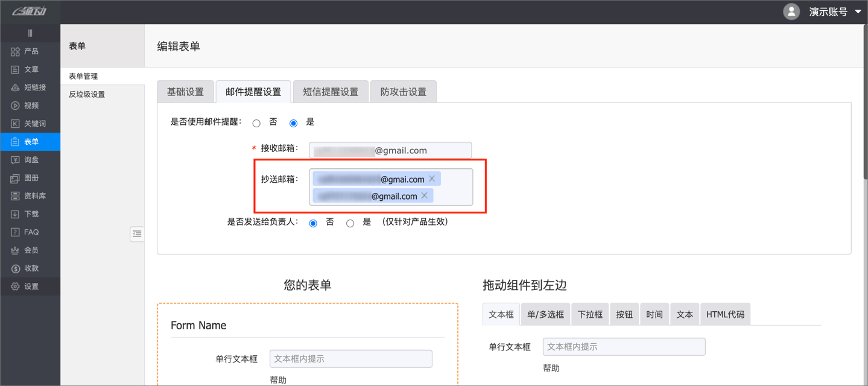Select 否 for 是否使用邮件提醒

(x=256, y=122)
